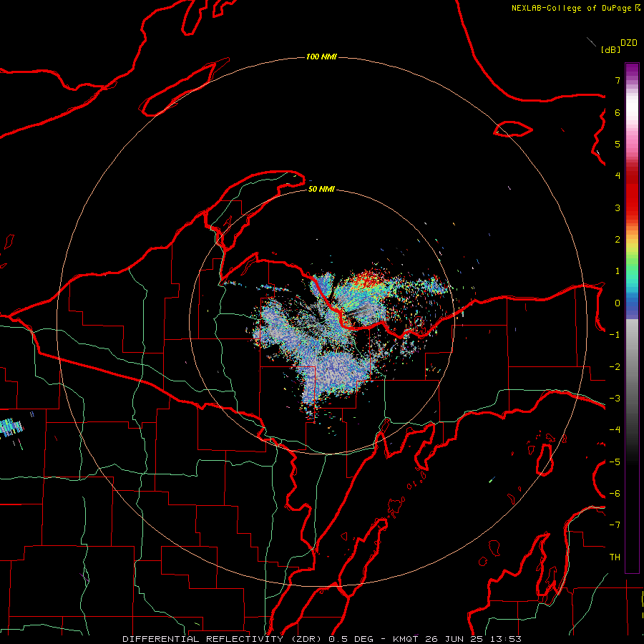Viewport: 644px width, 644px height.
Task: Select the -5 value on the color scale
Action: point(615,462)
